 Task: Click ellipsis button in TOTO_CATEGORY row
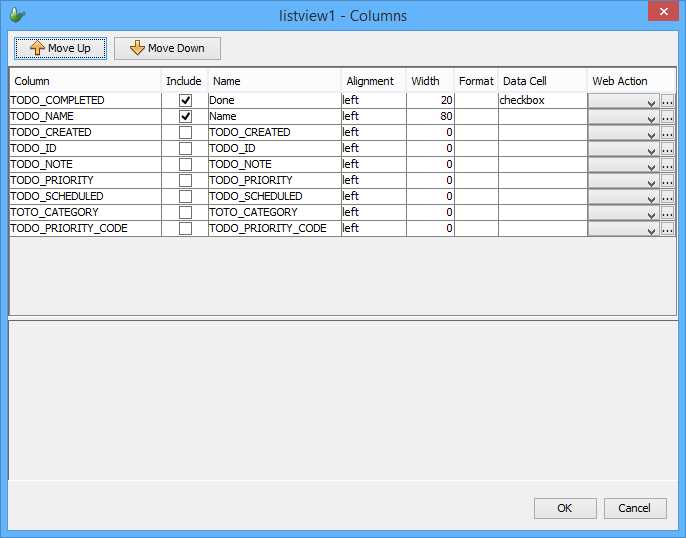coord(667,213)
